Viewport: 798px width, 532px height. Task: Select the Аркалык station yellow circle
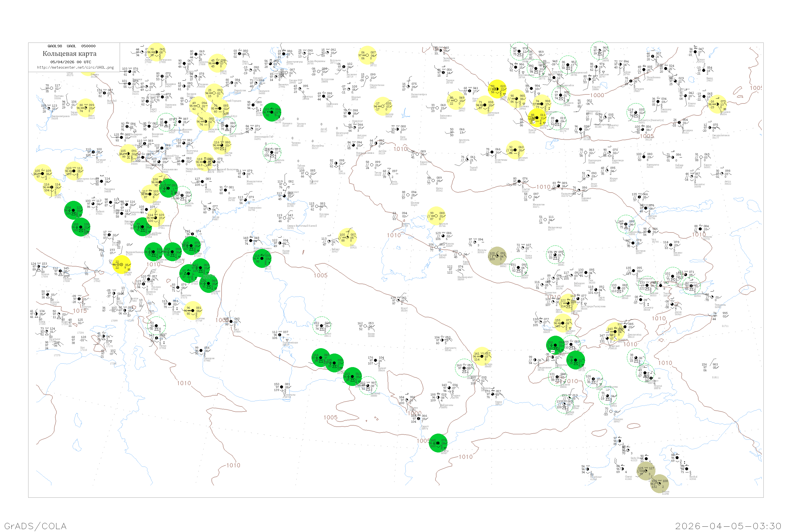(x=515, y=150)
